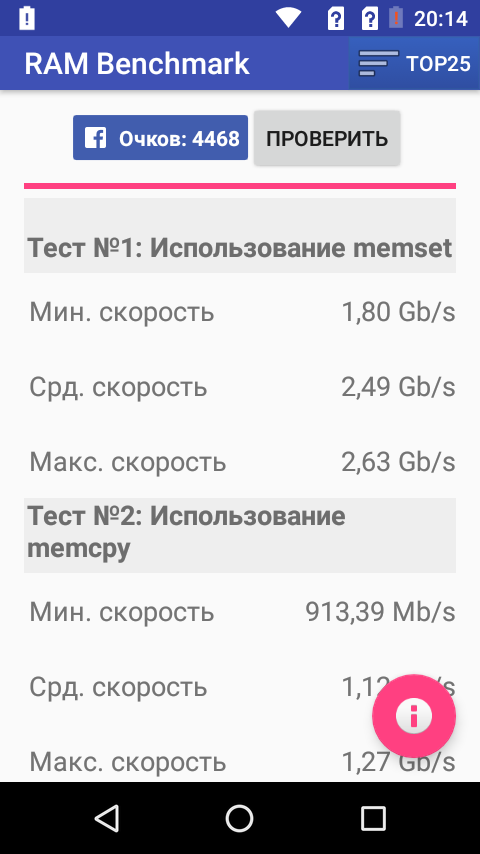Share score 4468 on Facebook
Viewport: 480px width, 854px height.
[160, 138]
